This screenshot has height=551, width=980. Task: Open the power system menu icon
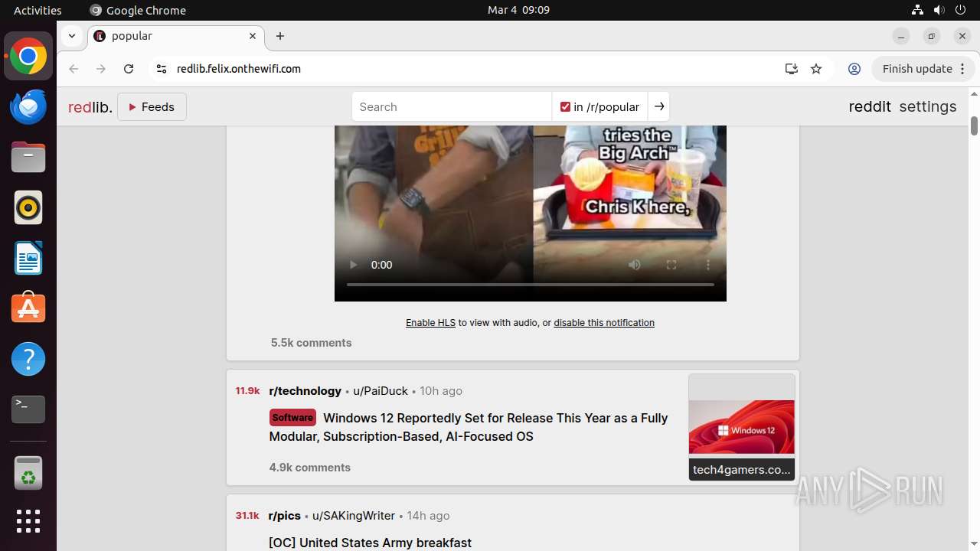[x=960, y=10]
